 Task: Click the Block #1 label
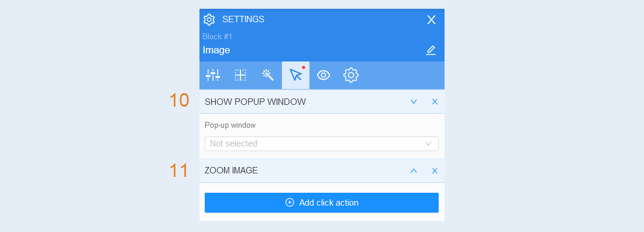coord(217,36)
